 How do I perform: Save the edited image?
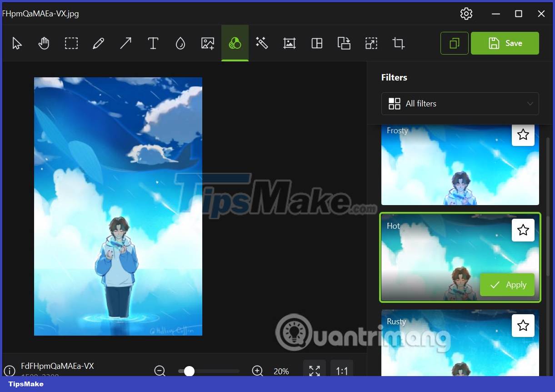[x=505, y=43]
